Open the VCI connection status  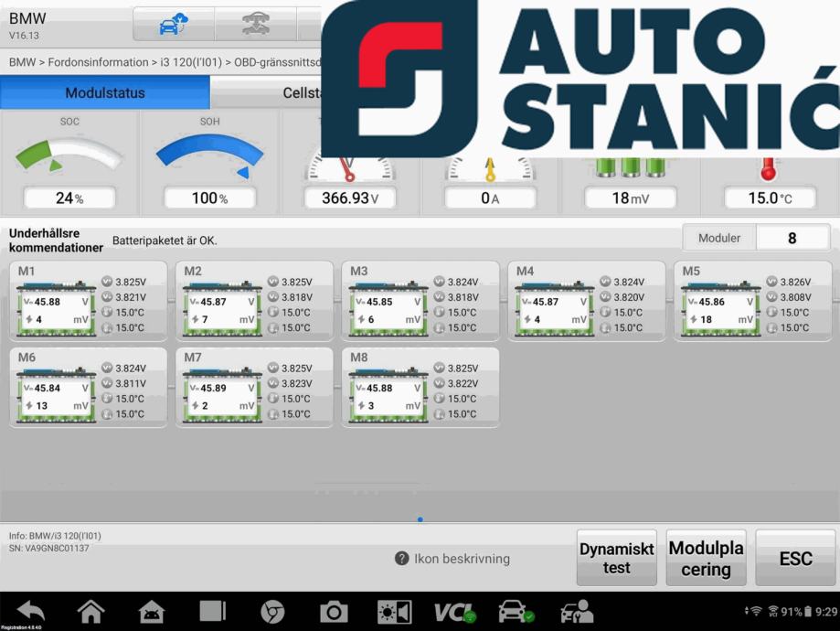tap(454, 612)
